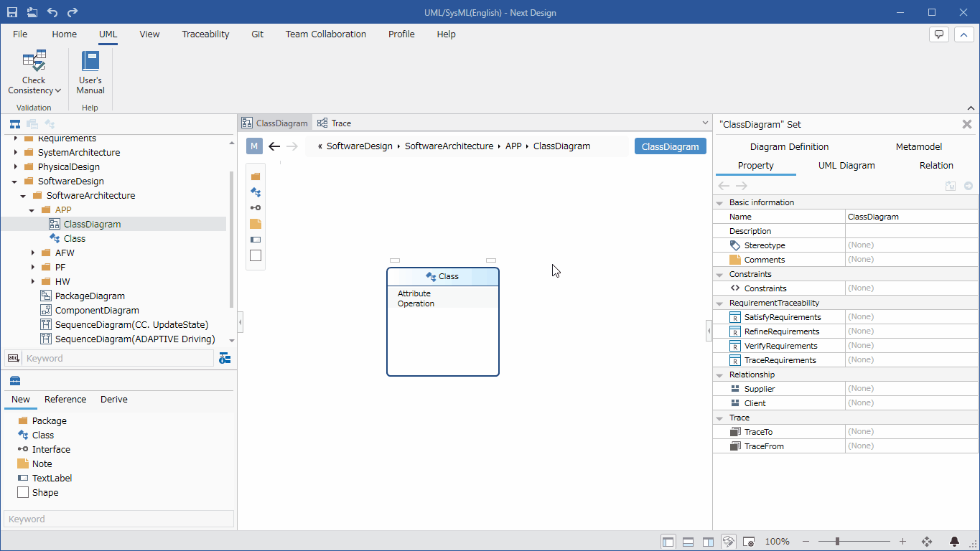Toggle the inspector pane layout button
Image resolution: width=980 pixels, height=551 pixels.
708,542
